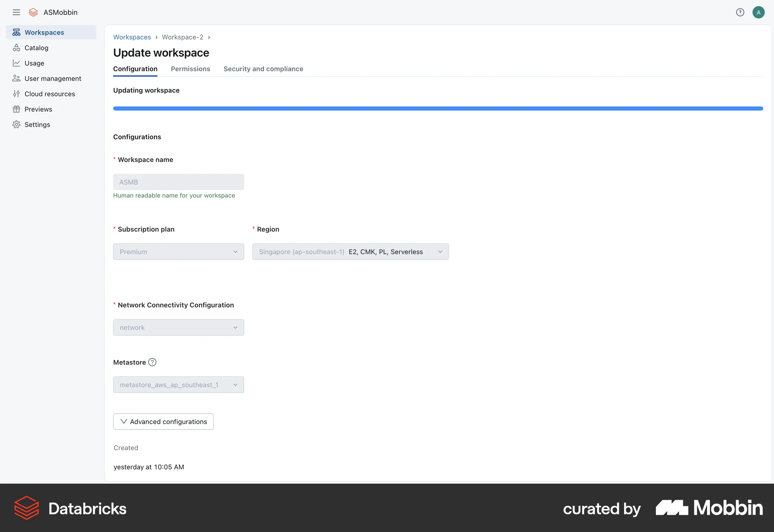
Task: Open the Previews gift icon
Action: (x=16, y=109)
